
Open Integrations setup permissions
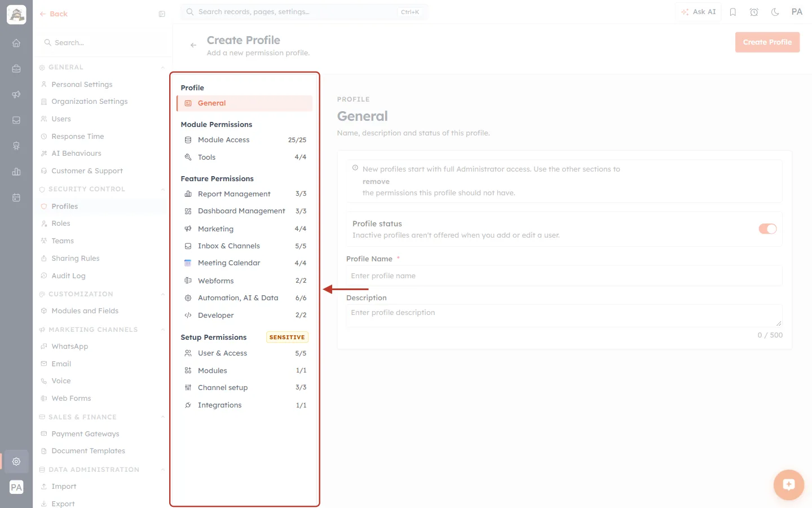point(244,405)
